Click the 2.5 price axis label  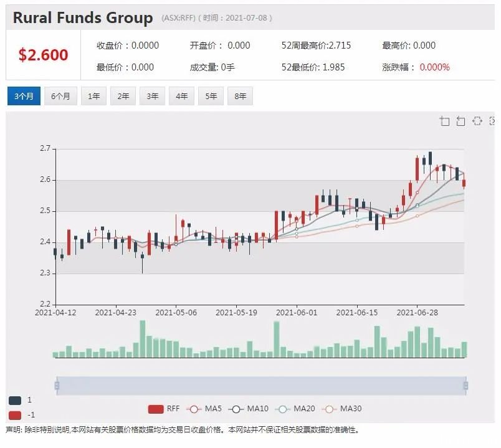point(45,211)
